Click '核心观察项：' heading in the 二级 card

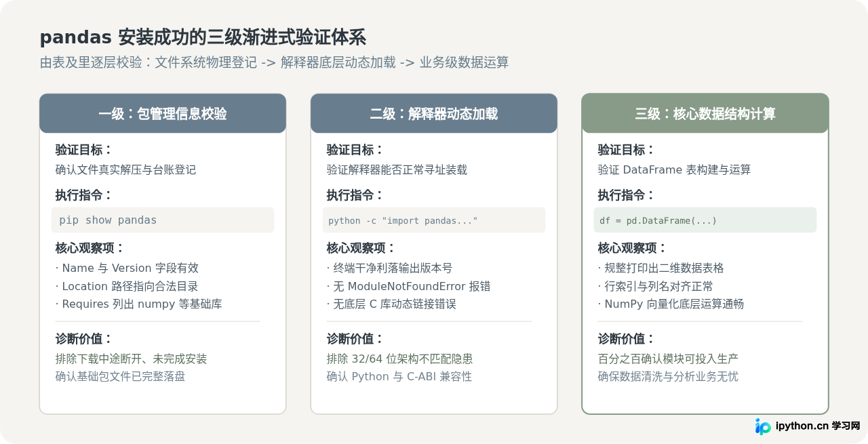[361, 248]
